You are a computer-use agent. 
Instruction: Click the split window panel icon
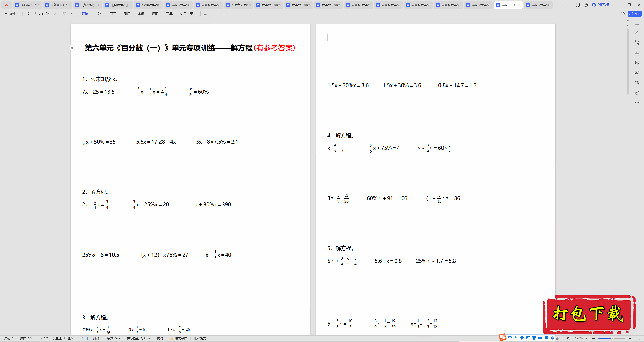pyautogui.click(x=578, y=5)
